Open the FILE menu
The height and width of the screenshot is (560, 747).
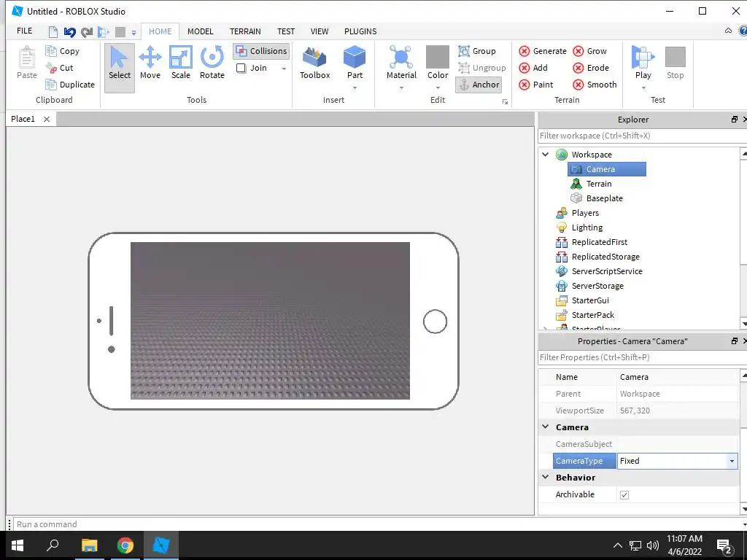pos(24,31)
